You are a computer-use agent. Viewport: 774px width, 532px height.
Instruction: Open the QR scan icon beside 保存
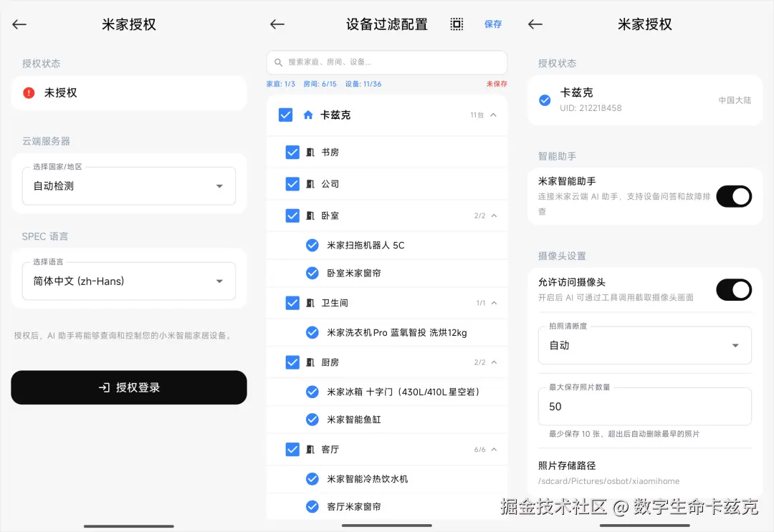(457, 24)
